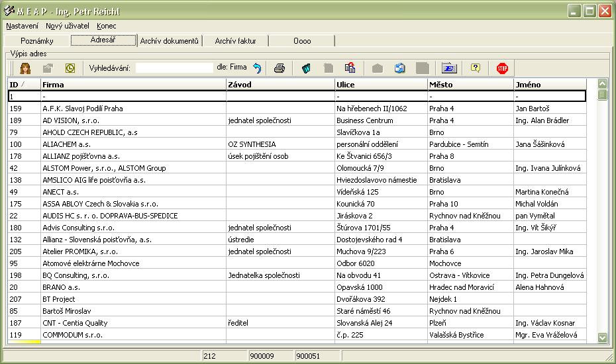Viewport: 616px width, 364px height.
Task: Click the vertical scrollbar thumb
Action: (602, 95)
